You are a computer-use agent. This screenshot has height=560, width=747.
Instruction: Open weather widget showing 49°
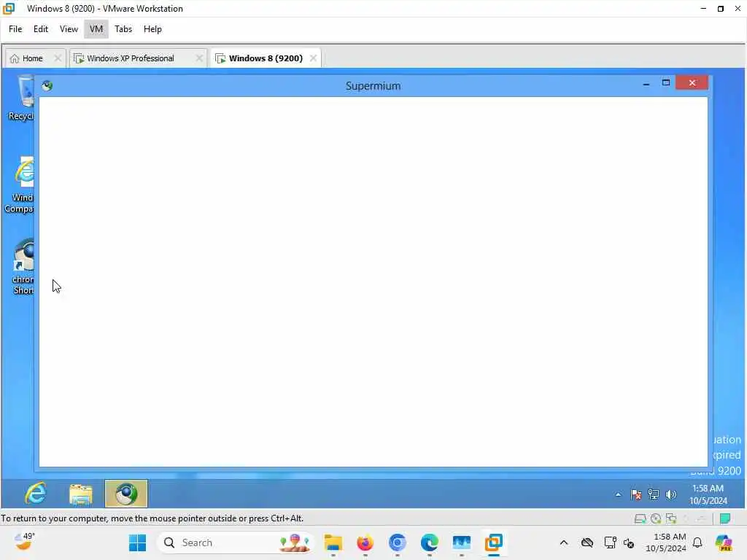[25, 542]
